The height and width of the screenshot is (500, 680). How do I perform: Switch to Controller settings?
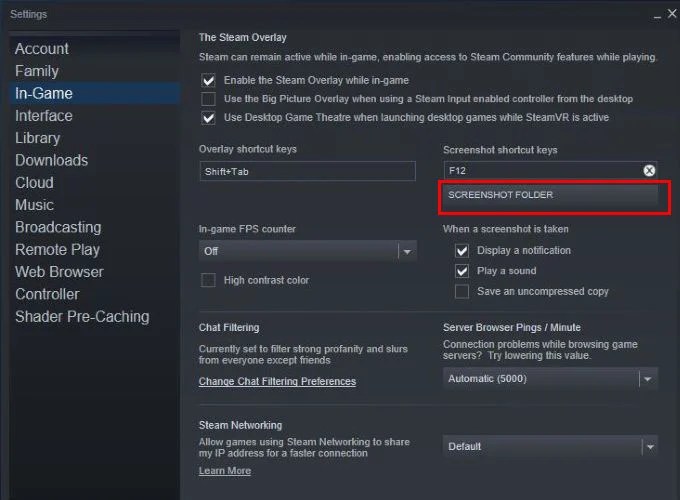click(x=47, y=294)
